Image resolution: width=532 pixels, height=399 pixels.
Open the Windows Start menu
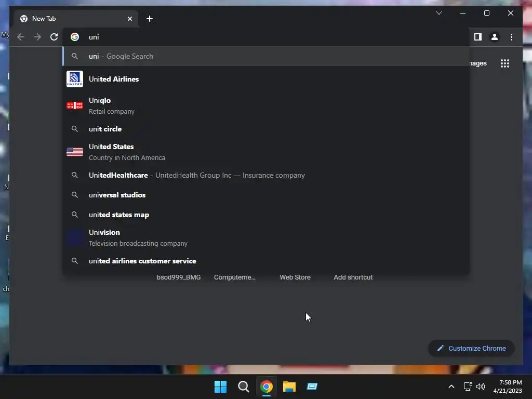220,387
